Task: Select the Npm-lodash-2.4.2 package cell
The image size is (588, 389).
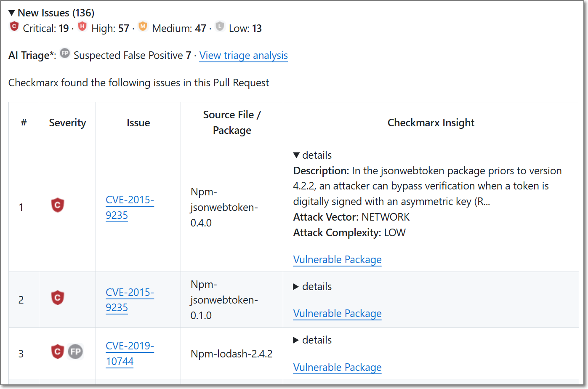Action: 232,354
